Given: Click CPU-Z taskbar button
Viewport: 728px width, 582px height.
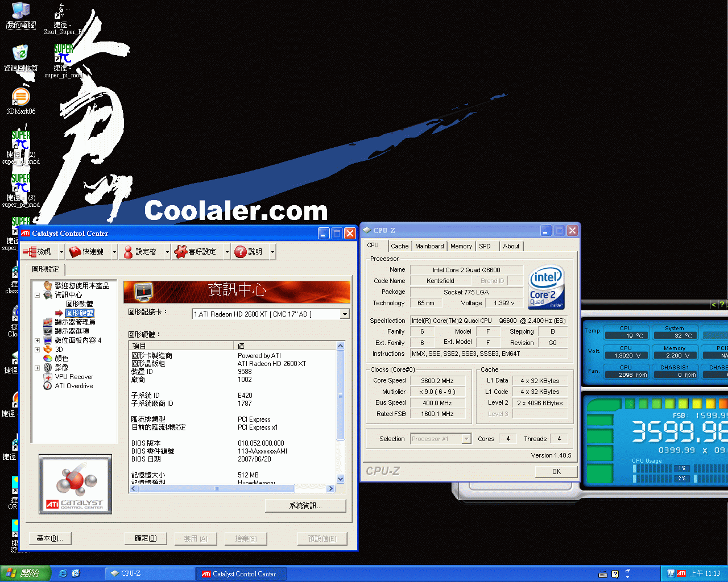Looking at the screenshot, I should pos(150,573).
